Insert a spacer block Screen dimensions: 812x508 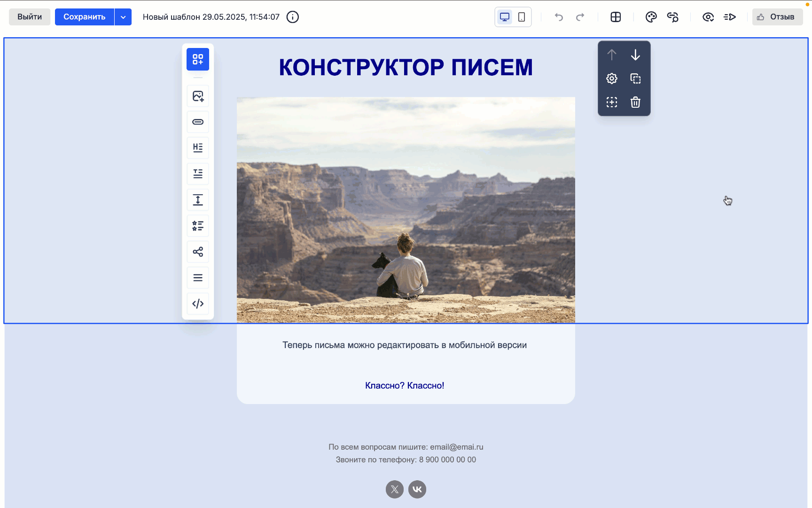198,200
